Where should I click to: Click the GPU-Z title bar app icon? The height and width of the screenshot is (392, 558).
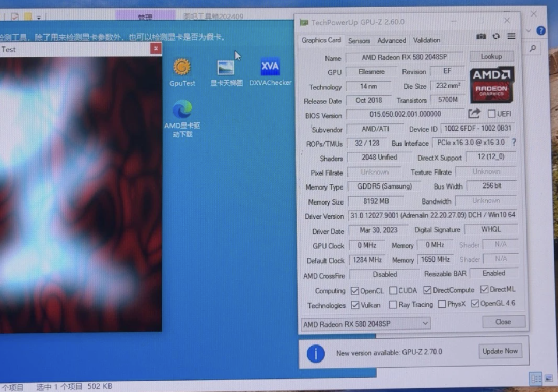point(304,22)
